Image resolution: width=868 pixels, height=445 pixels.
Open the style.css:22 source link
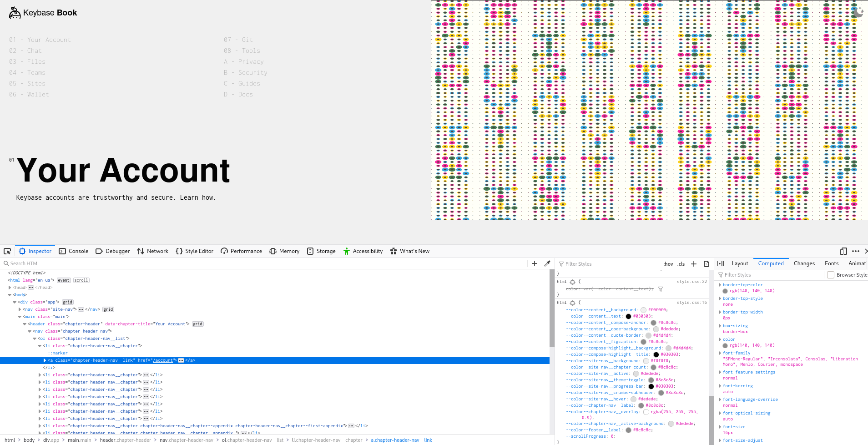tap(692, 282)
